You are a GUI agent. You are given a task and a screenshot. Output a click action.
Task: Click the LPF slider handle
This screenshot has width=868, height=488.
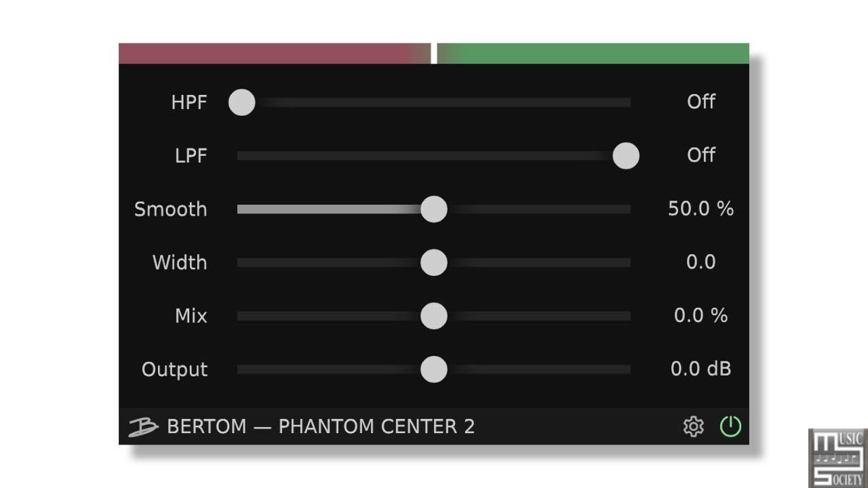pyautogui.click(x=626, y=156)
